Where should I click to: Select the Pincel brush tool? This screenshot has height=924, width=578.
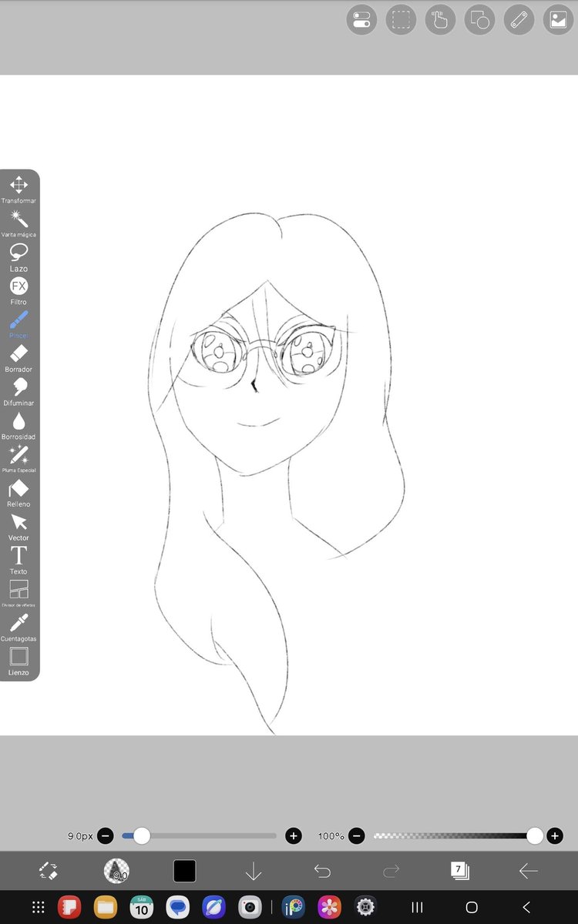click(18, 324)
